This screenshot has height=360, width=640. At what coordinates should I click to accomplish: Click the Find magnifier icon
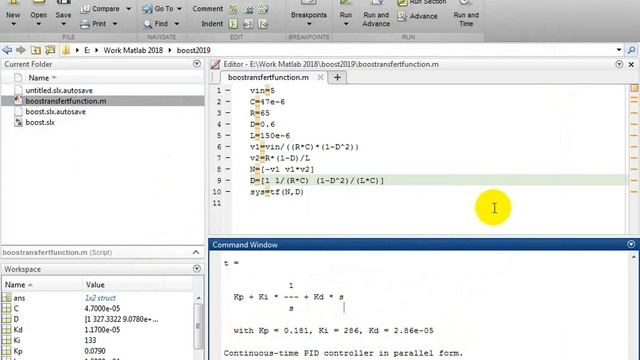pos(147,24)
